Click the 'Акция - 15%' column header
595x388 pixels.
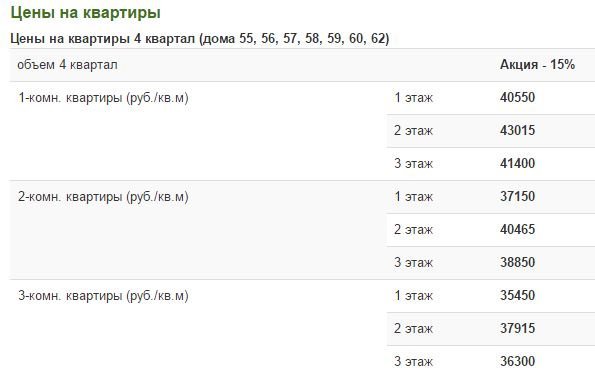pyautogui.click(x=537, y=65)
